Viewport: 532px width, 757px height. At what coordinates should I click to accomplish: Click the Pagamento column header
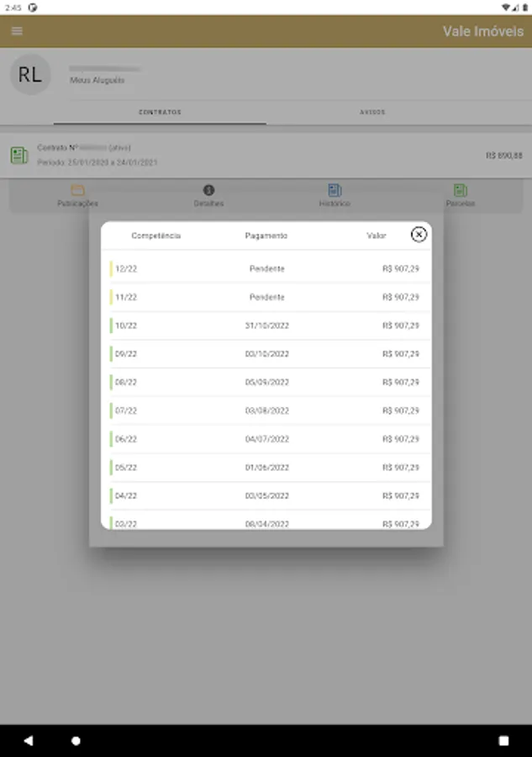pos(266,236)
